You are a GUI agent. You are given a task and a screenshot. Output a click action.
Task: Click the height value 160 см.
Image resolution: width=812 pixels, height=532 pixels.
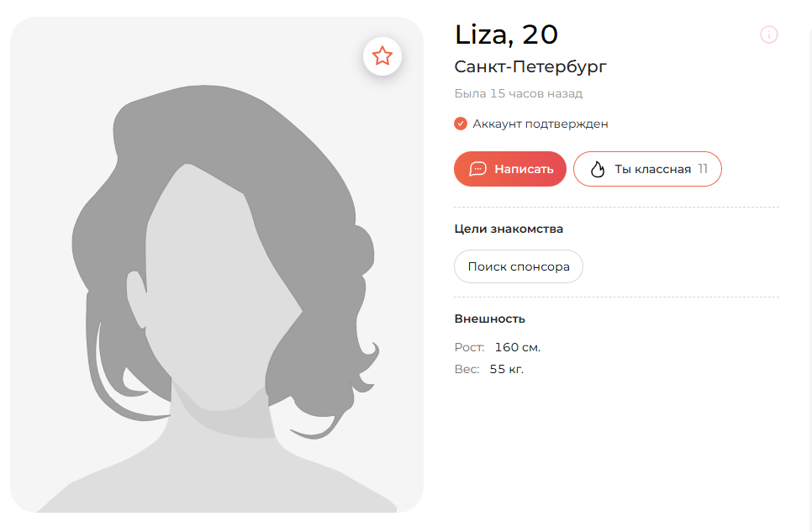517,347
